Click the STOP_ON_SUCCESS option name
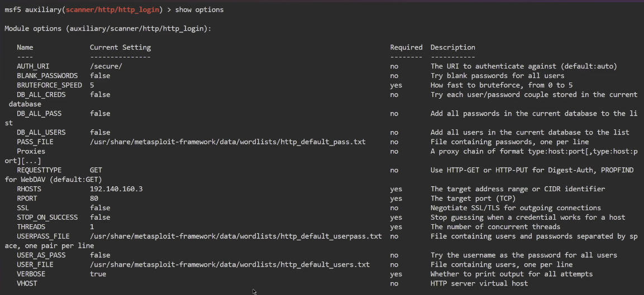The height and width of the screenshot is (295, 644). click(x=47, y=217)
